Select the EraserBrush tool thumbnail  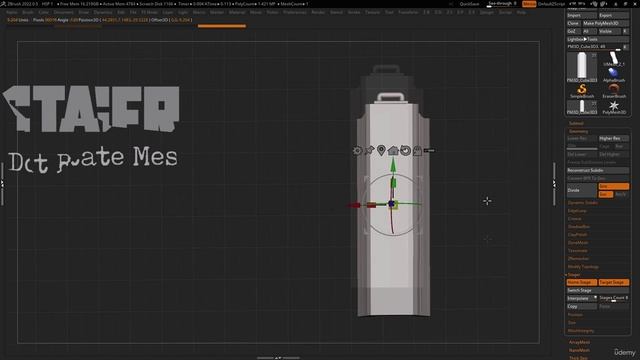pos(614,91)
